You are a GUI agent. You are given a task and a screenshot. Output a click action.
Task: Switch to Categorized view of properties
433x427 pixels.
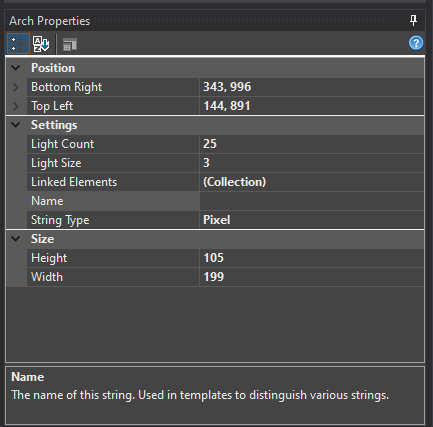coord(18,43)
